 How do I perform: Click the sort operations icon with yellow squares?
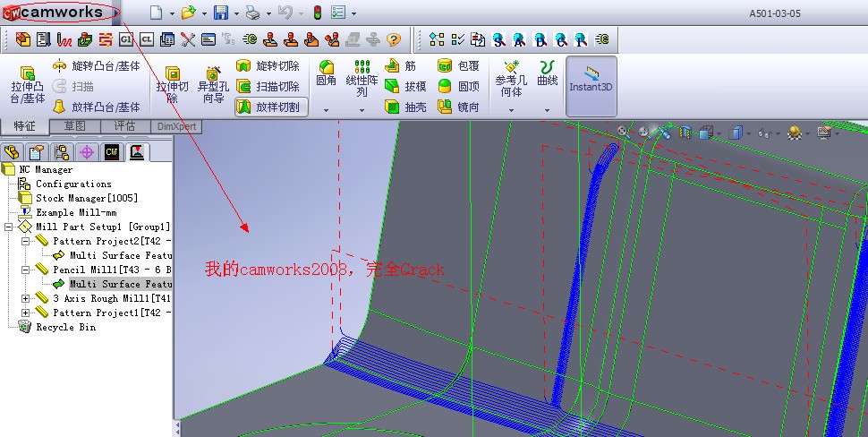pos(437,39)
